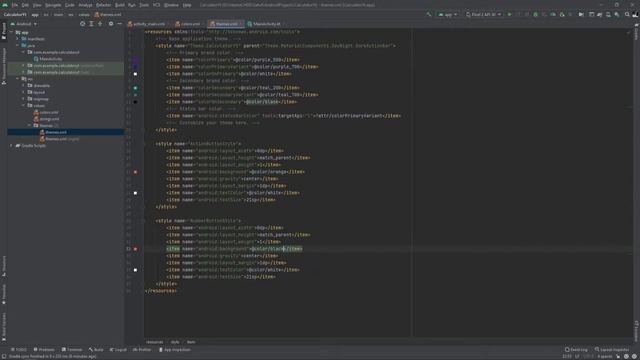Click purple_500 gutter color swatch
640x360 pixels.
click(136, 60)
